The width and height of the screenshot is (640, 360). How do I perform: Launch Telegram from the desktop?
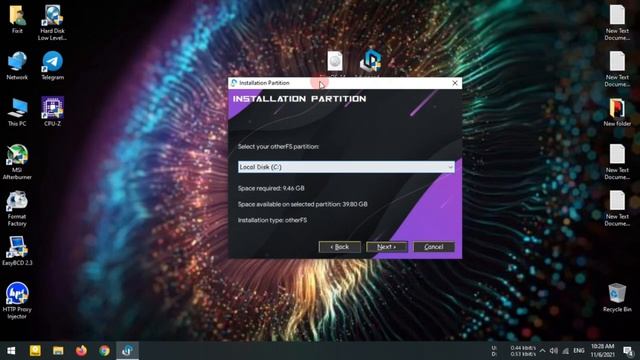coord(52,65)
